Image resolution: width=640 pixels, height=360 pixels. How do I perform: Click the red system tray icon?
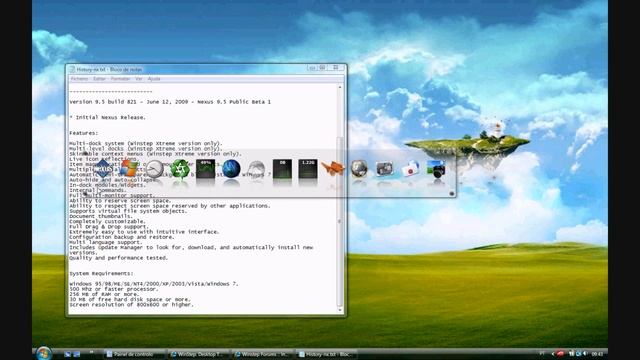pyautogui.click(x=560, y=353)
